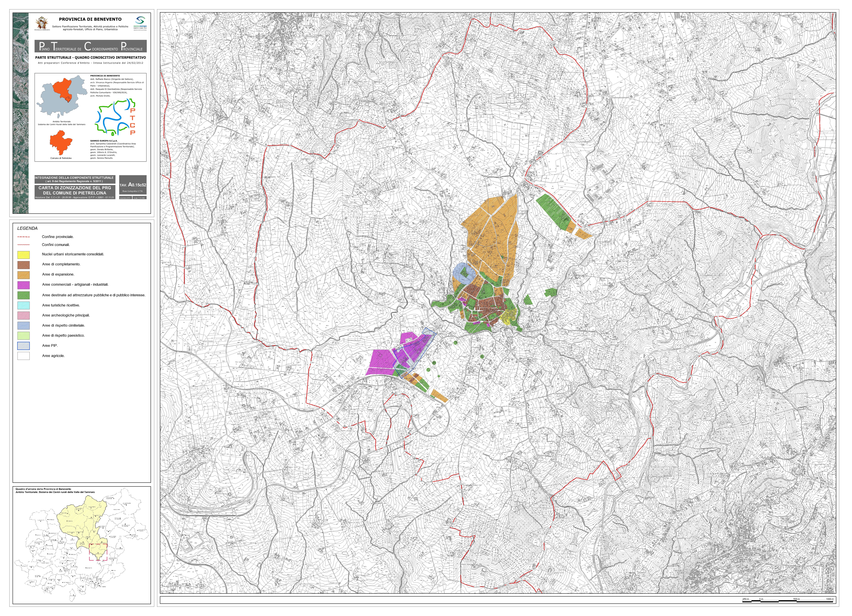Click the PROVINCIA DI BENEVENTO title
The height and width of the screenshot is (616, 852).
[90, 19]
